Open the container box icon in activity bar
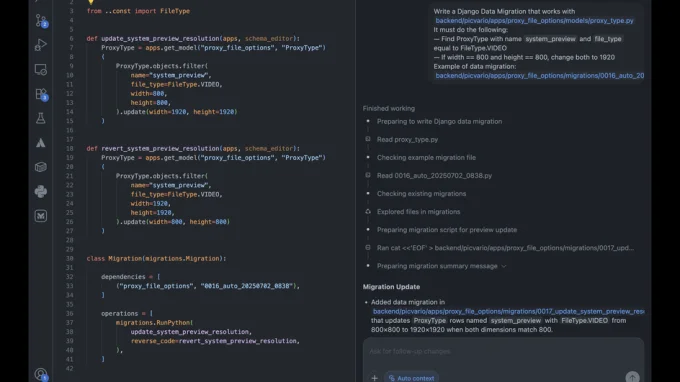 coord(41,167)
